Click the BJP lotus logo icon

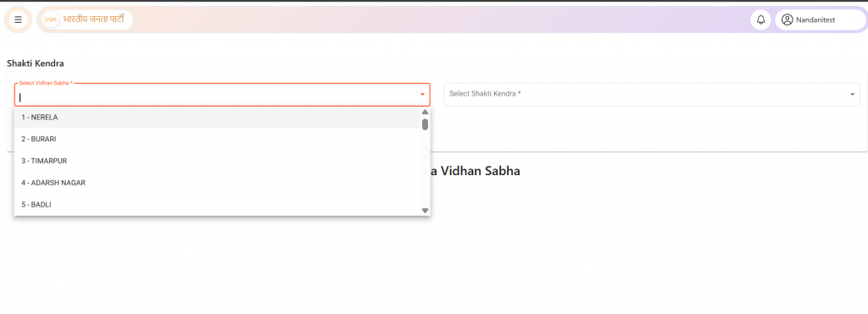[x=51, y=20]
